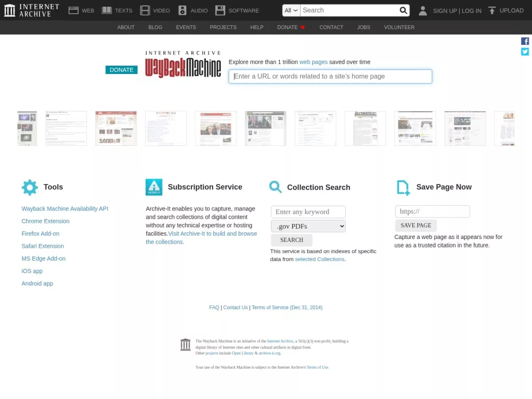
Task: Open the PROJECTS menu item
Action: point(223,27)
